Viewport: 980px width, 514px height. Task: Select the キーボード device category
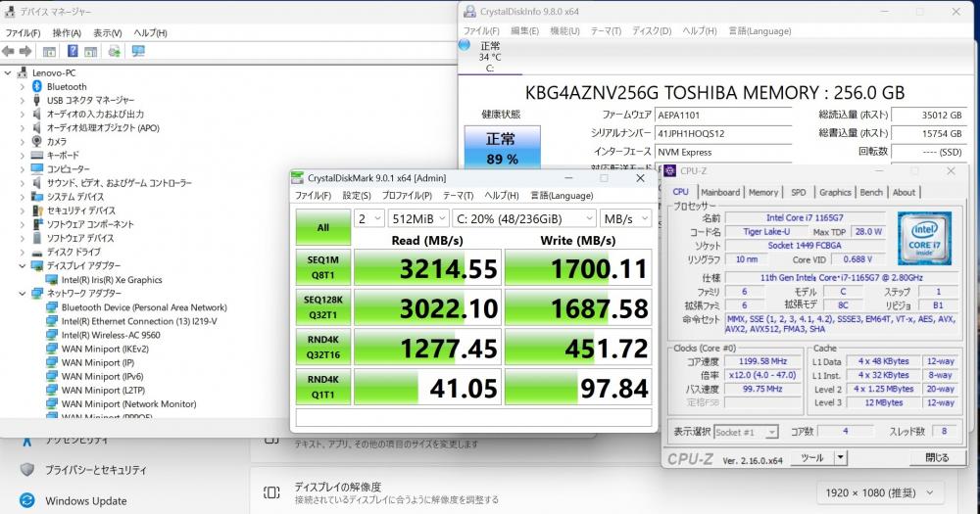click(x=63, y=155)
